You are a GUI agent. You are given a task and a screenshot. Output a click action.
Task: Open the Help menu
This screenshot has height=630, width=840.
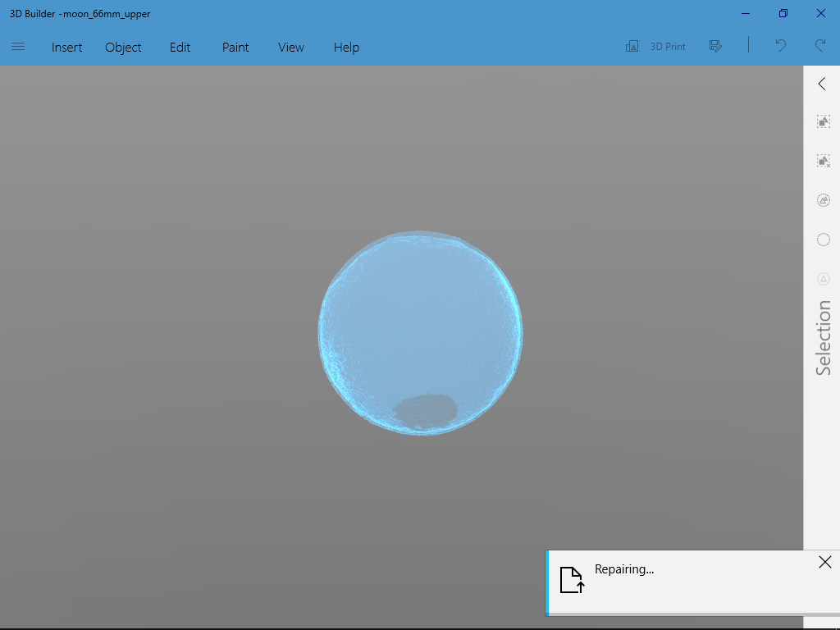click(x=346, y=47)
